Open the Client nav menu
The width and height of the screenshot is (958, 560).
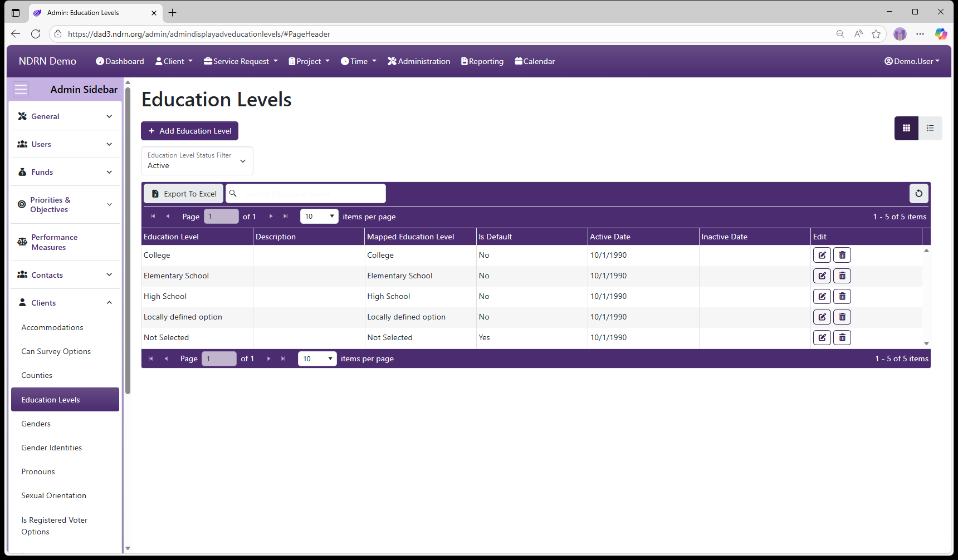[x=174, y=61]
